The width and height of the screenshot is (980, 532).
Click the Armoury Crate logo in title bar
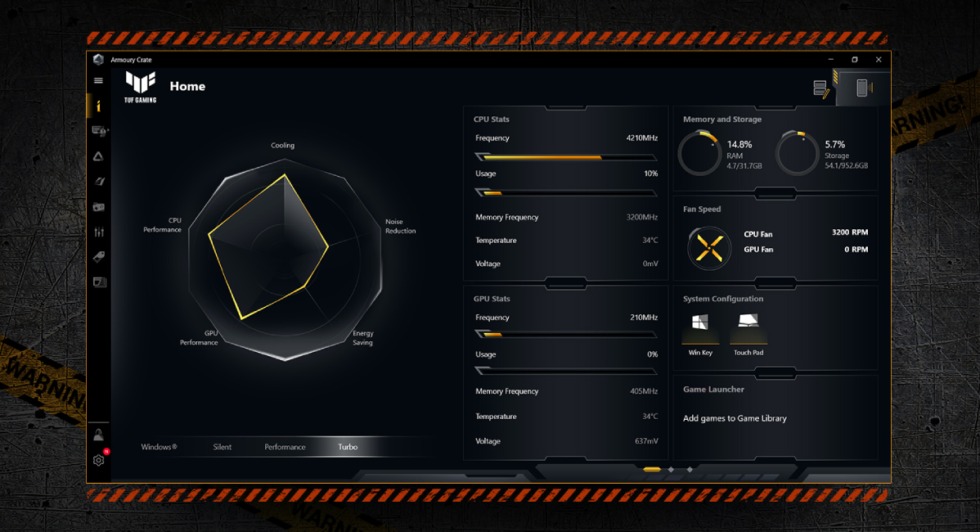pyautogui.click(x=98, y=60)
